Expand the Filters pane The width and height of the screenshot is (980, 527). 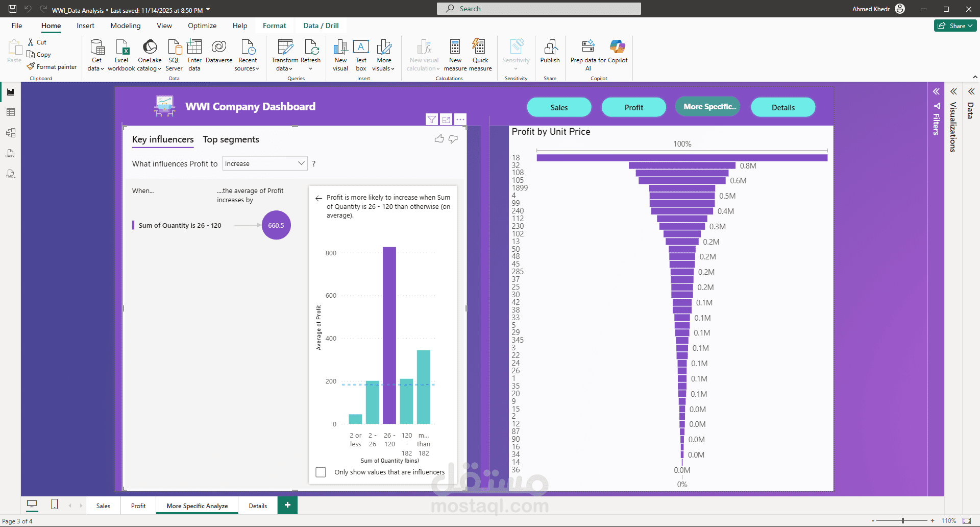coord(936,92)
